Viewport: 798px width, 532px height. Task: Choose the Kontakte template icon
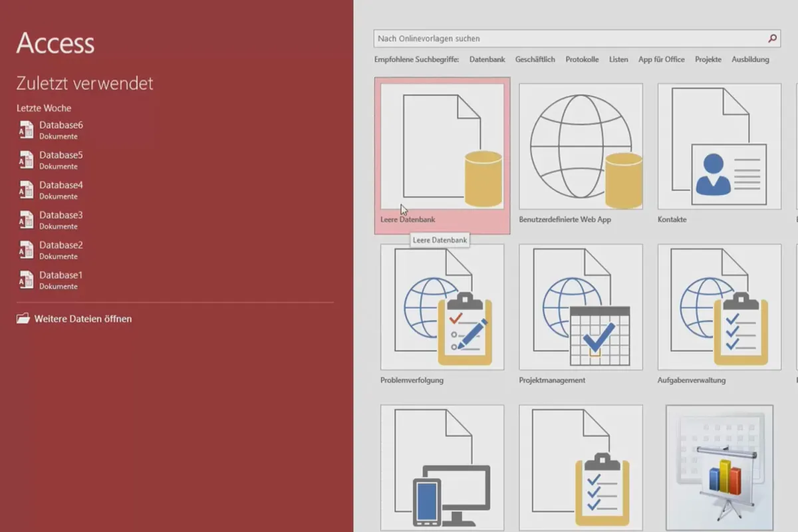[720, 147]
